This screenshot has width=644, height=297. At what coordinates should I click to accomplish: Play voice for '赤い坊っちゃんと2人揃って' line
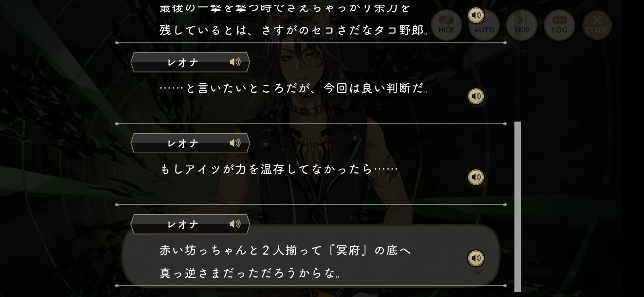click(476, 258)
